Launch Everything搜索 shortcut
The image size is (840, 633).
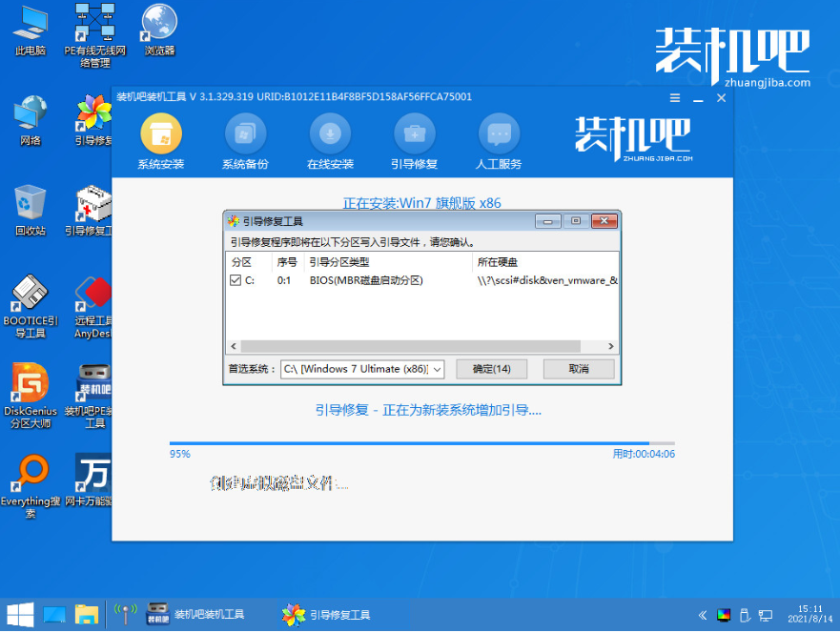click(31, 486)
